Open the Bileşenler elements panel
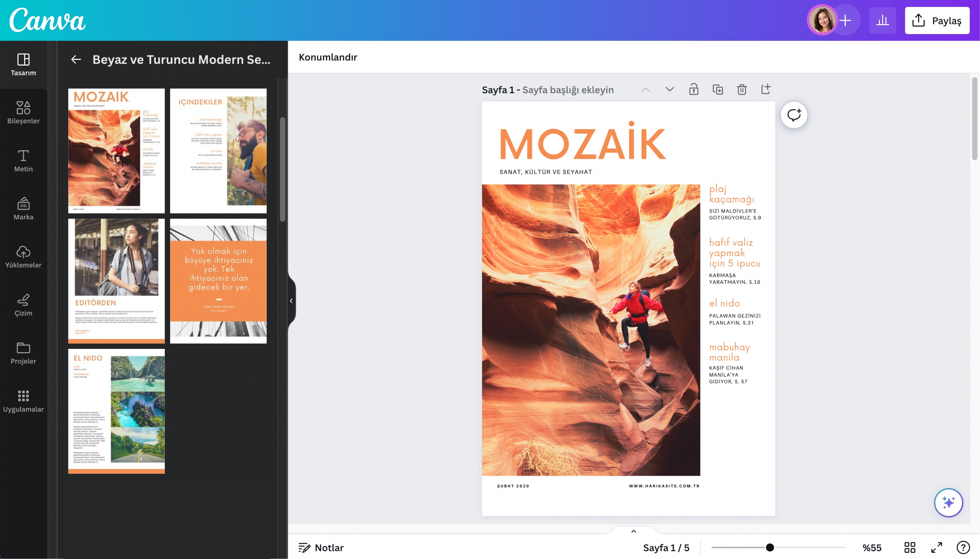 click(23, 112)
